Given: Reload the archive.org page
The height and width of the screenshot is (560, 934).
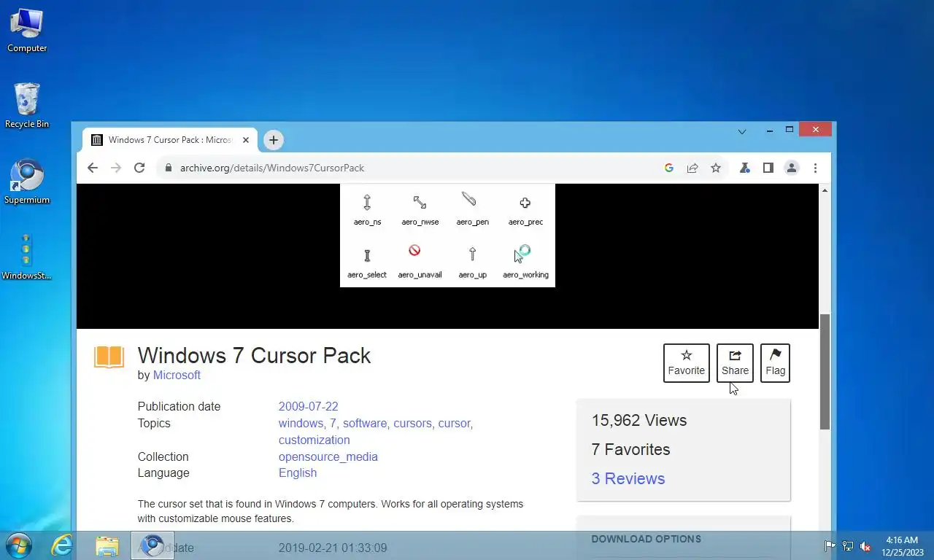Looking at the screenshot, I should [139, 168].
